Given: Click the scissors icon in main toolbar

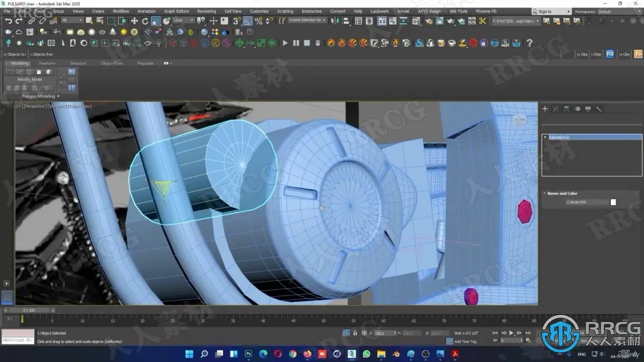Looking at the screenshot, I should point(482,21).
